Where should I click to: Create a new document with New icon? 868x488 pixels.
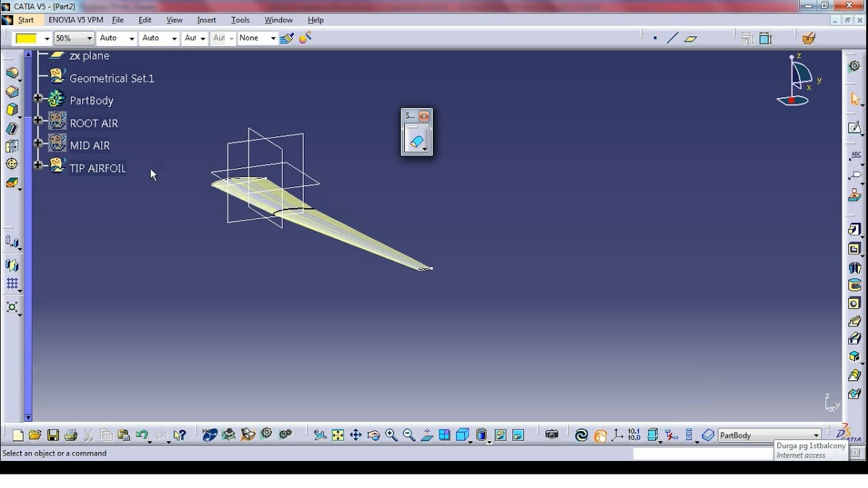(18, 435)
